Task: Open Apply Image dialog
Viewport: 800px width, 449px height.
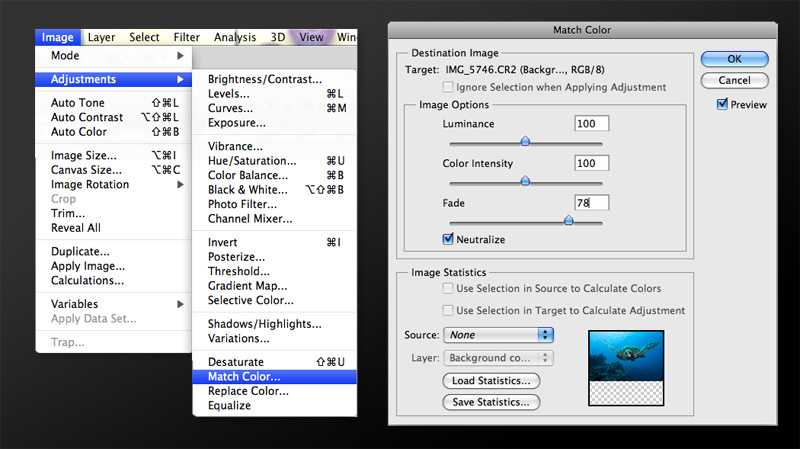Action: [x=113, y=266]
